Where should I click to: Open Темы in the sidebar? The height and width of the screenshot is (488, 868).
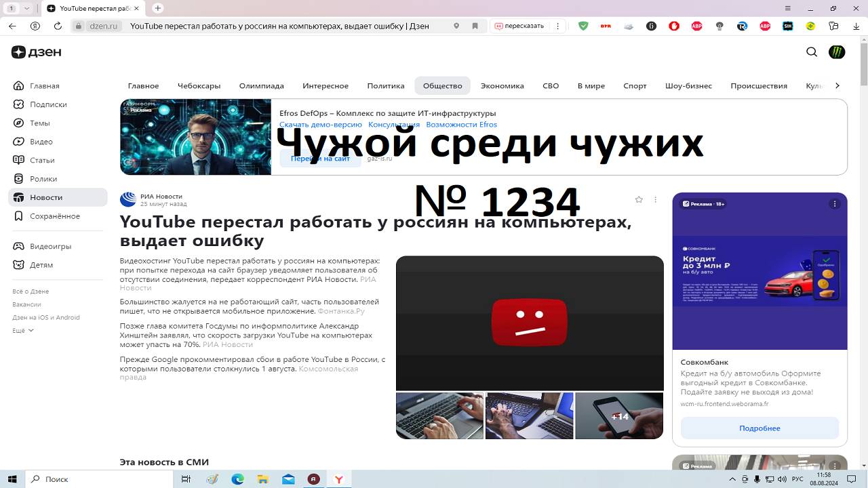point(58,123)
